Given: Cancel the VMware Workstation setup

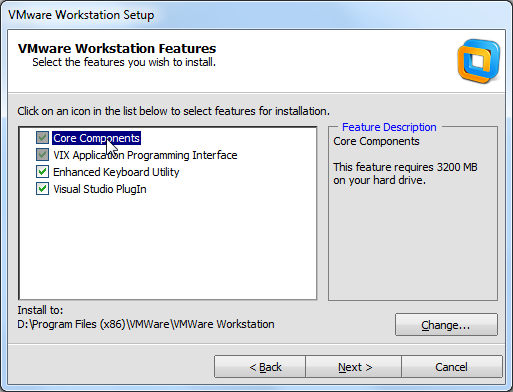Looking at the screenshot, I should pyautogui.click(x=452, y=367).
